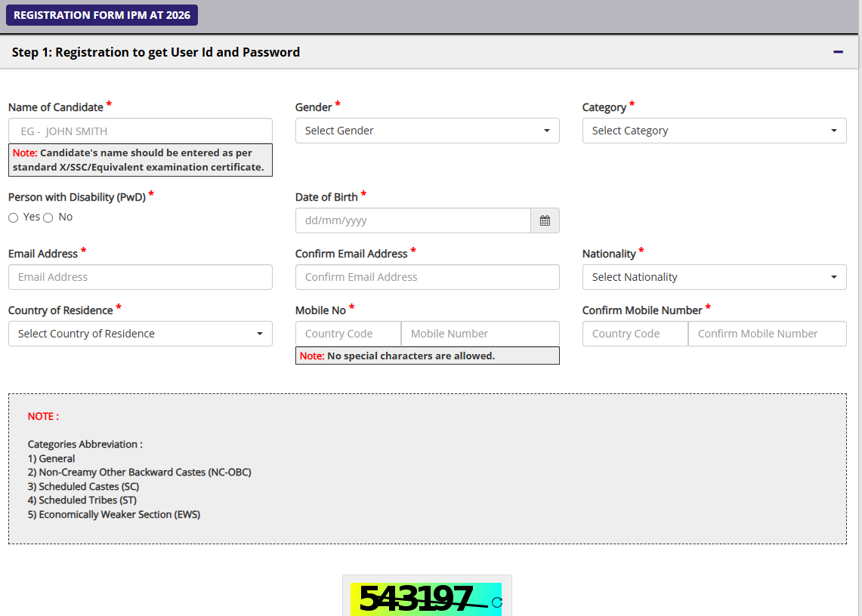Image resolution: width=862 pixels, height=616 pixels.
Task: Click the Date of Birth input field
Action: tap(412, 221)
